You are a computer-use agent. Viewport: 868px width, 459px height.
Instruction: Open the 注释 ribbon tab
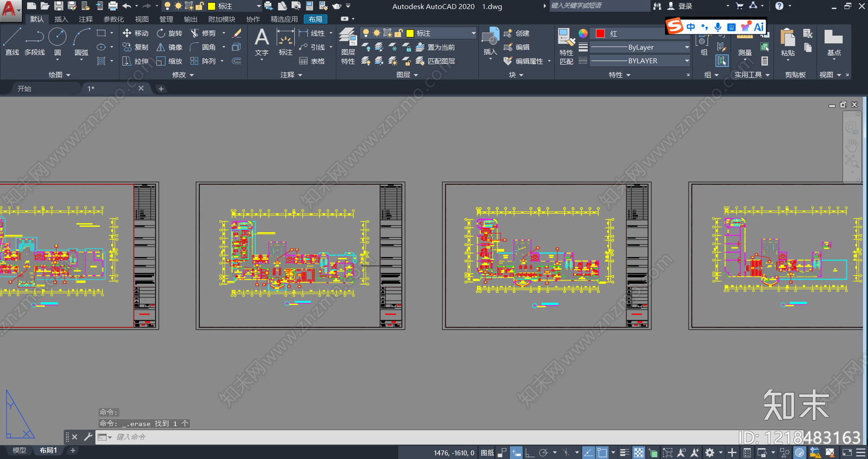[x=86, y=19]
